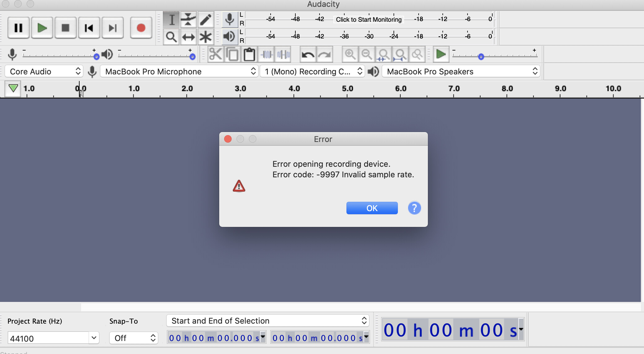Open the 1 (Mono) Recording Channels dropdown
The width and height of the screenshot is (644, 354).
(x=312, y=72)
